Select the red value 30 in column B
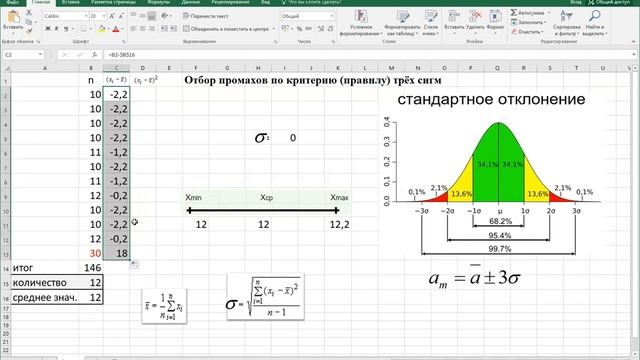The height and width of the screenshot is (360, 640). pos(91,253)
